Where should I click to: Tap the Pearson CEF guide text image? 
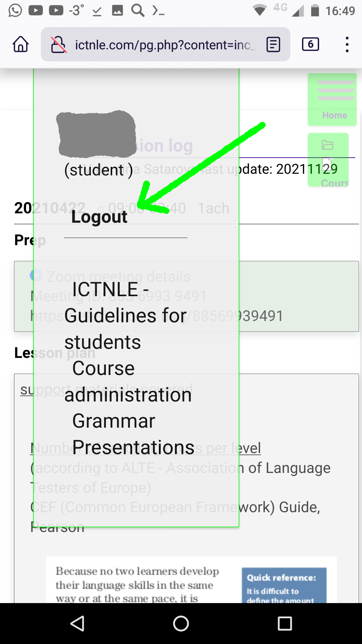pos(137,584)
